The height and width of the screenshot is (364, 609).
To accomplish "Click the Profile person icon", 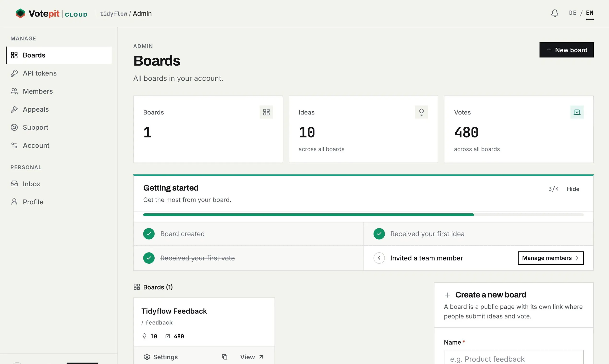I will (x=14, y=202).
